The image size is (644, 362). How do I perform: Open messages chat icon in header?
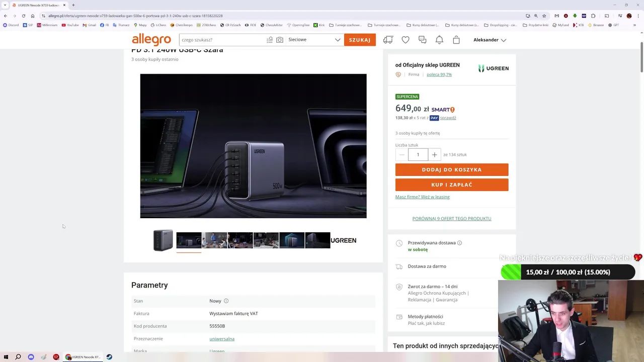(x=423, y=40)
